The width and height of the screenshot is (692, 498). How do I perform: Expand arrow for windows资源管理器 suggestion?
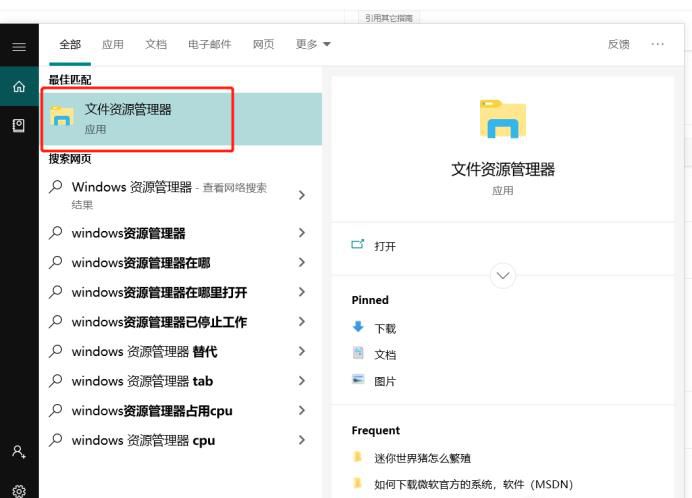pos(302,233)
